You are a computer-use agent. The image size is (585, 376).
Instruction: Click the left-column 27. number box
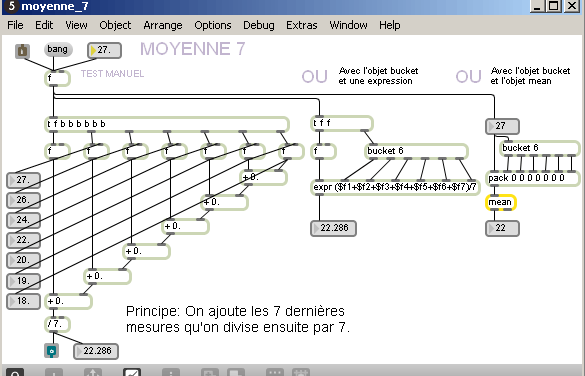pos(23,180)
